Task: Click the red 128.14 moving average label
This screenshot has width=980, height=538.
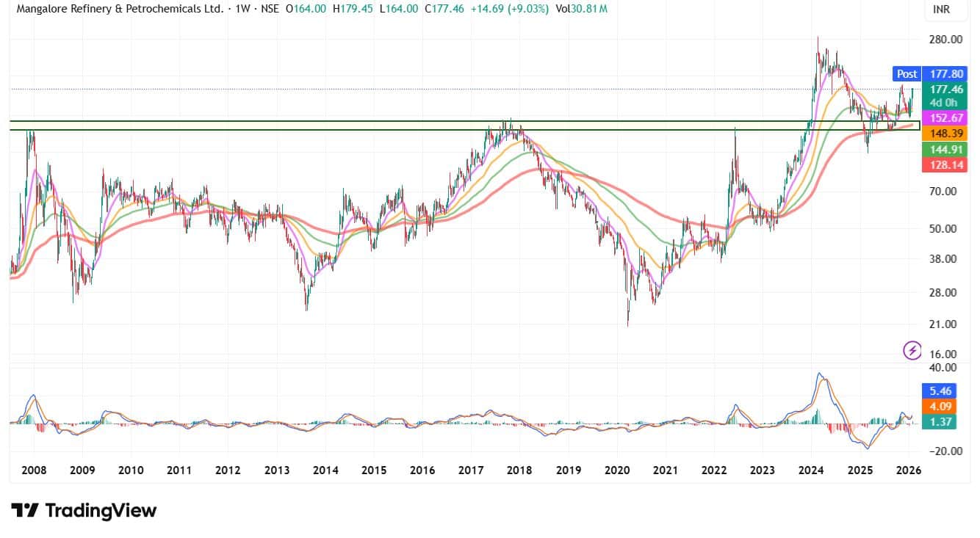Action: (945, 165)
